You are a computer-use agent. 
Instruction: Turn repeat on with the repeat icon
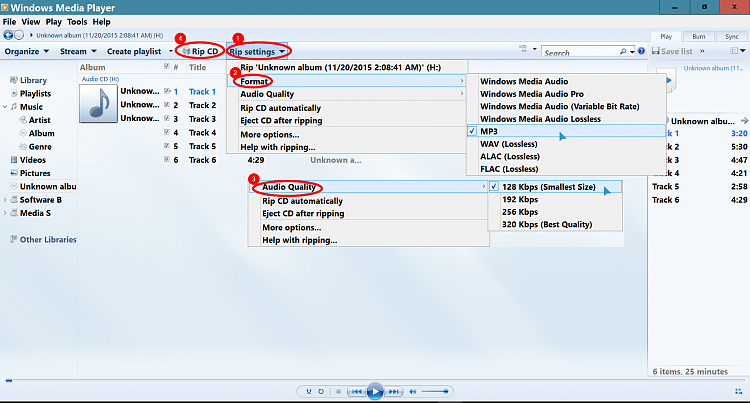click(x=321, y=392)
